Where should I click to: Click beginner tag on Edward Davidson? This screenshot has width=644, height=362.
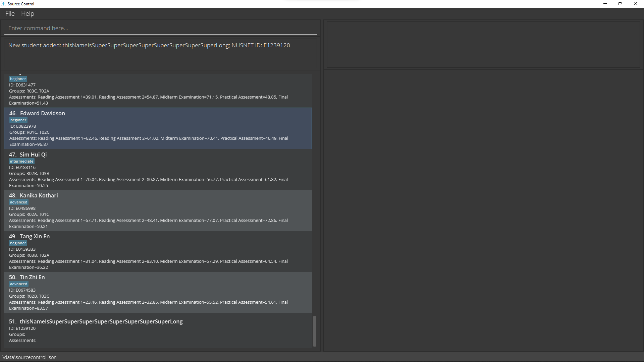(x=18, y=120)
